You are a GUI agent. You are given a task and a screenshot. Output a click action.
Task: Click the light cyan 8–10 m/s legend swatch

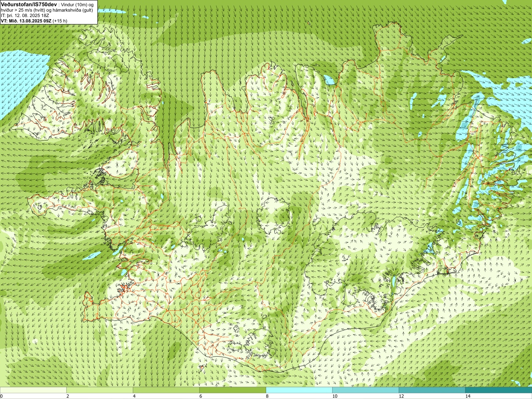[299, 390]
